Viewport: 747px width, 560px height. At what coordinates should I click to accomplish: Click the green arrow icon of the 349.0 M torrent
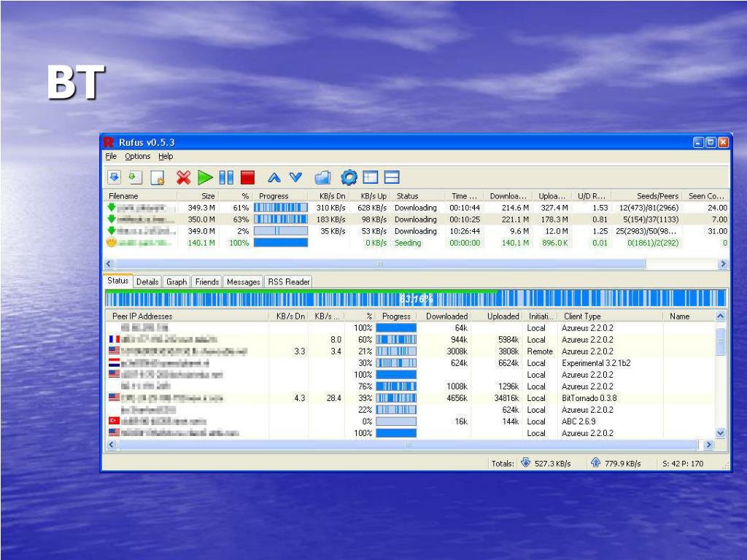pyautogui.click(x=112, y=231)
